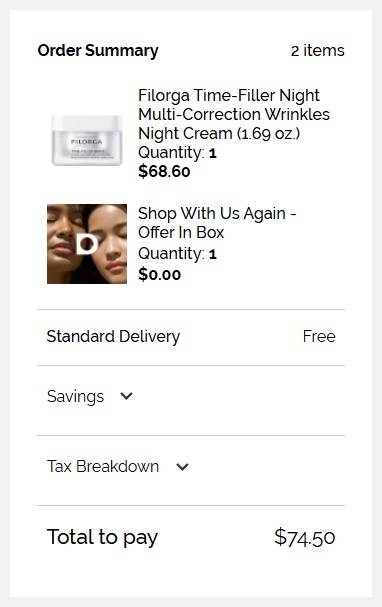Open the Shop With Us Again image
Screen dimensions: 382x607
click(87, 244)
